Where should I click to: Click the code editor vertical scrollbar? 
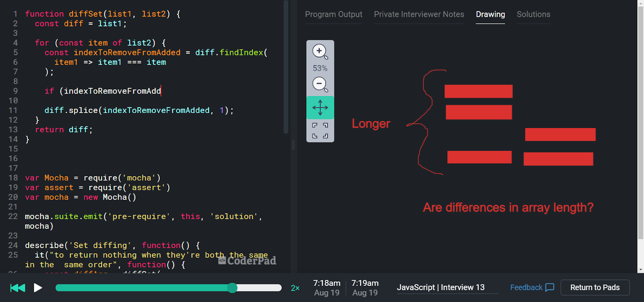coord(286,67)
